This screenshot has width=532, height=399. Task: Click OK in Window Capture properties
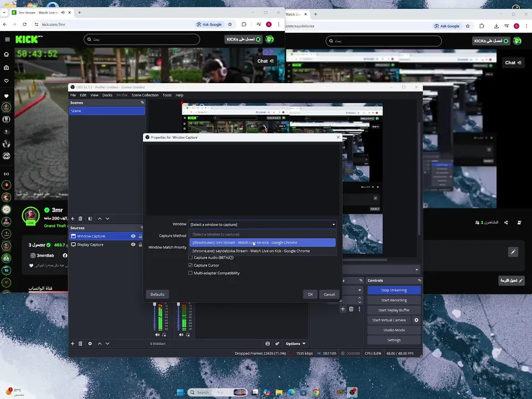click(x=310, y=294)
